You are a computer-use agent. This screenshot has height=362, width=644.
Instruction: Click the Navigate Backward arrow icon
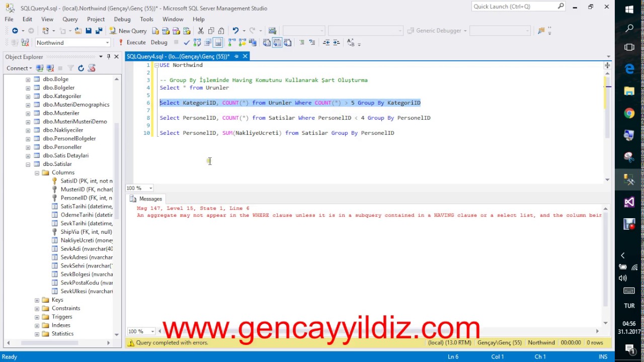[x=15, y=31]
